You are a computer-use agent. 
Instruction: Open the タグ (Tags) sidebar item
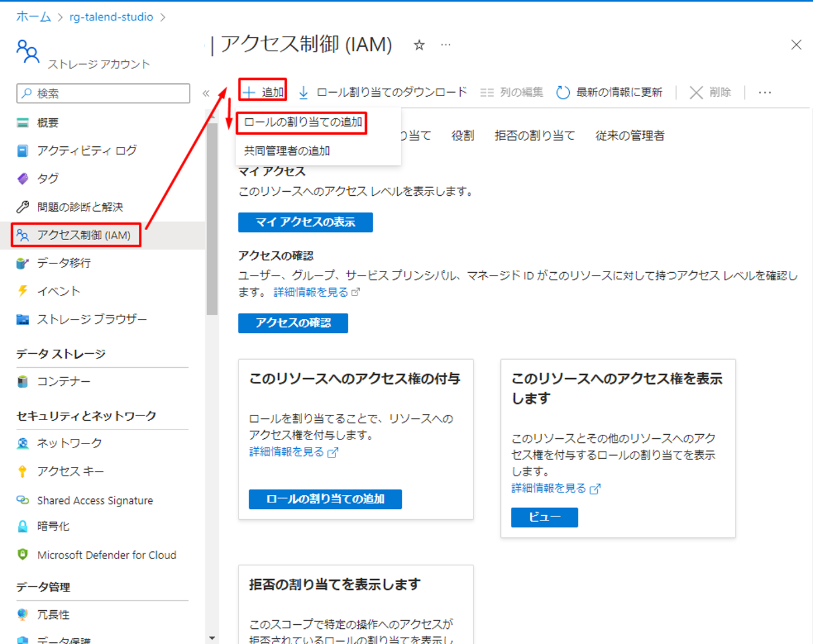pyautogui.click(x=47, y=178)
